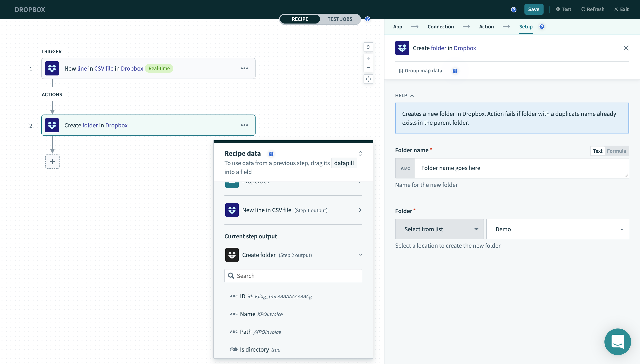Open the Select from list dropdown
The width and height of the screenshot is (640, 364).
[x=439, y=229]
